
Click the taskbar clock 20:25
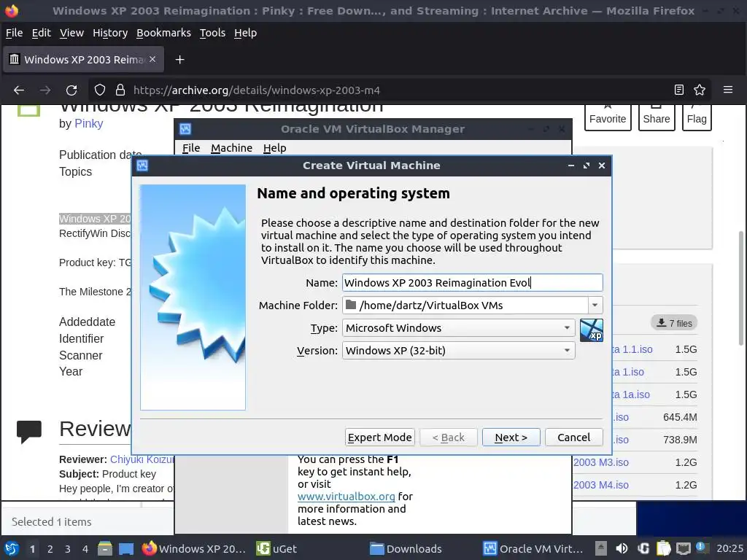tap(729, 548)
